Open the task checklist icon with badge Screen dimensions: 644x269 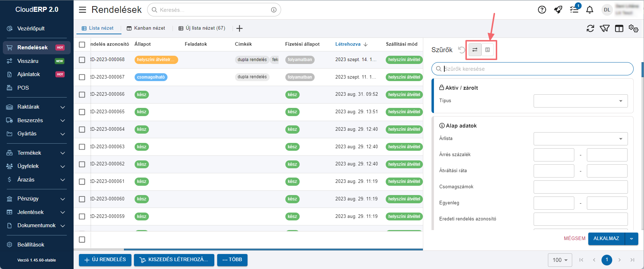coord(574,10)
